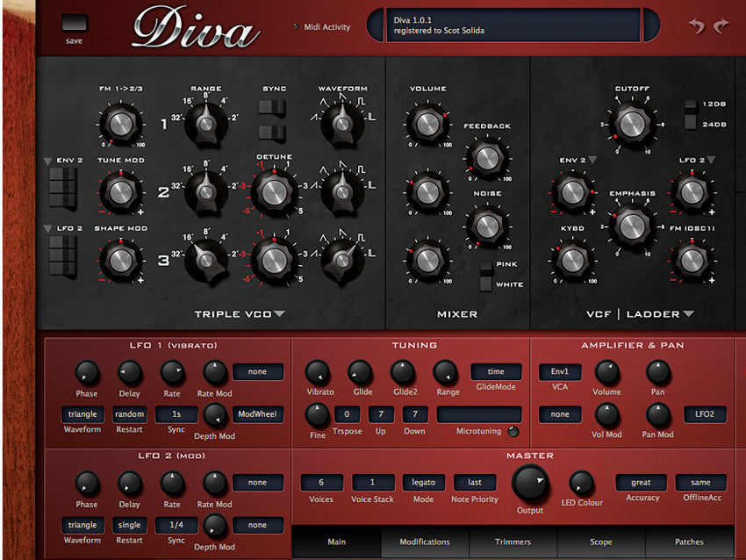Open the Patches tab
The width and height of the screenshot is (746, 560).
pyautogui.click(x=689, y=542)
